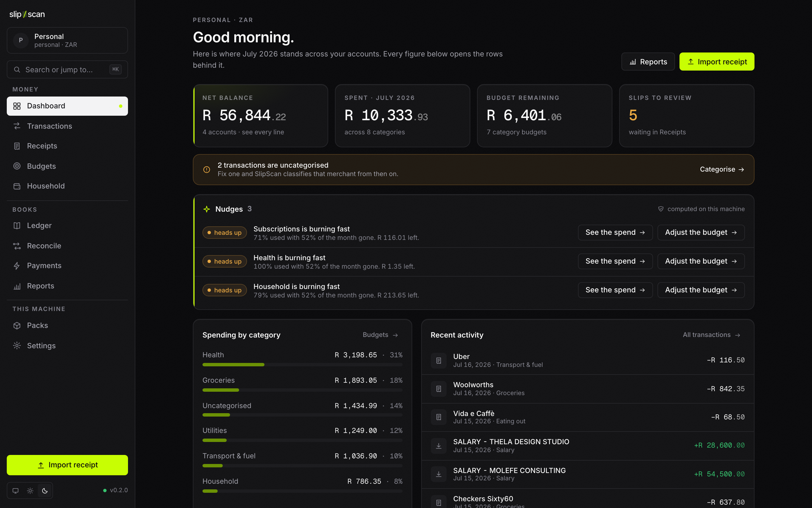
Task: Click the receipt icon on Vida e Caffè row
Action: pyautogui.click(x=438, y=417)
